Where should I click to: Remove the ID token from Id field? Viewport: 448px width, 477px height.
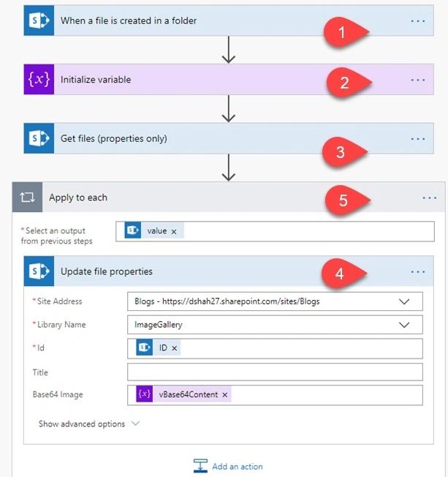175,348
